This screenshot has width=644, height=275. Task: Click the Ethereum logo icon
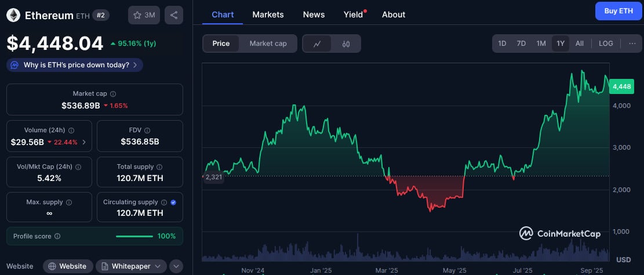pos(13,15)
